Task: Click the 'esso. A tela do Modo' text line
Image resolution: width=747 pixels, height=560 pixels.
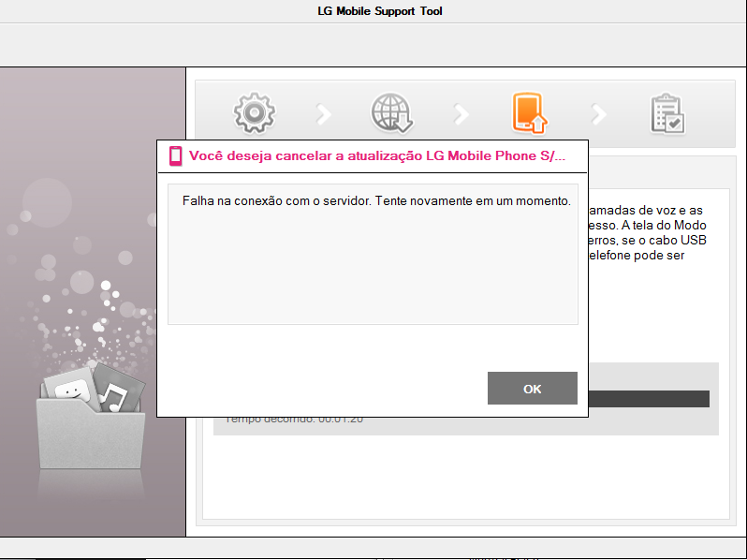Action: click(x=648, y=225)
